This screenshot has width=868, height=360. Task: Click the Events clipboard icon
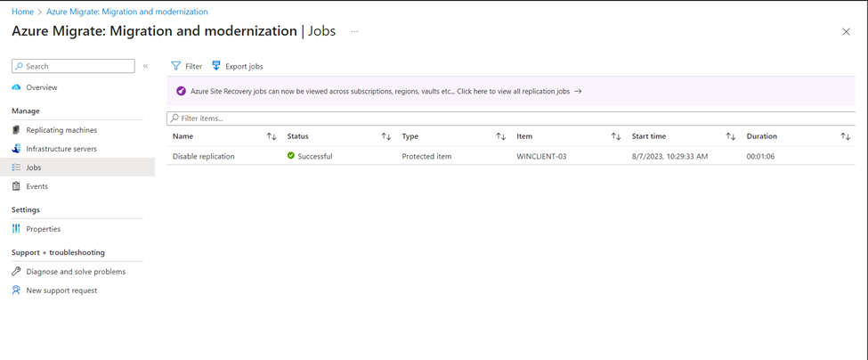click(16, 186)
